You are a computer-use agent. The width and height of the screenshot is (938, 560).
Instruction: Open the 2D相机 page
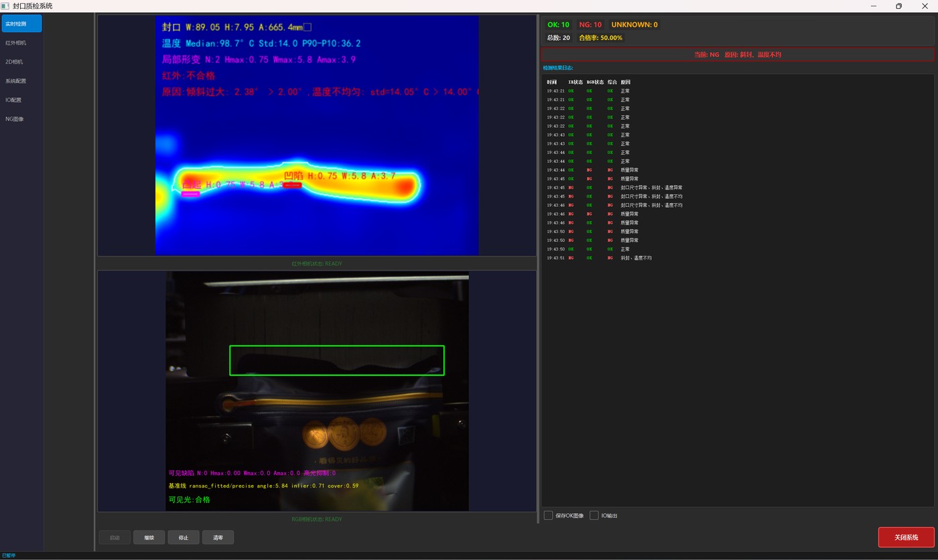(x=22, y=62)
